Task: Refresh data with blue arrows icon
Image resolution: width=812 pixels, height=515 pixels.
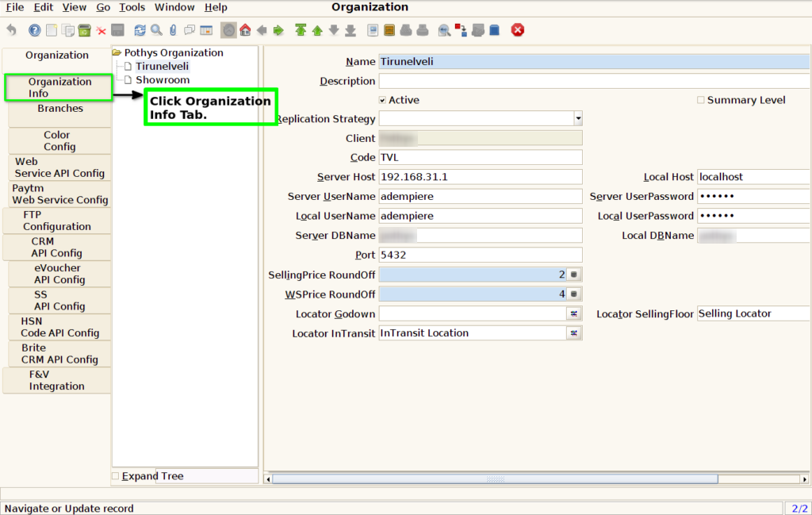Action: coord(140,30)
